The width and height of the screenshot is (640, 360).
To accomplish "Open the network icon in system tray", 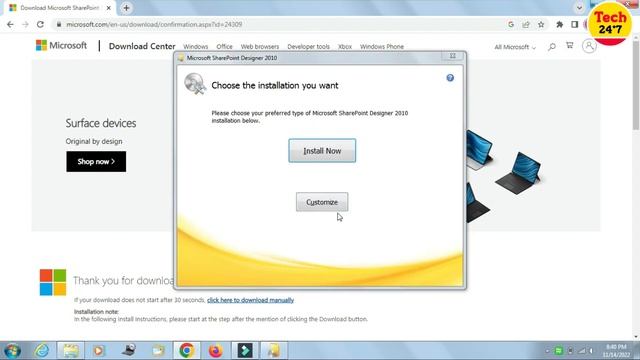I will pyautogui.click(x=581, y=351).
